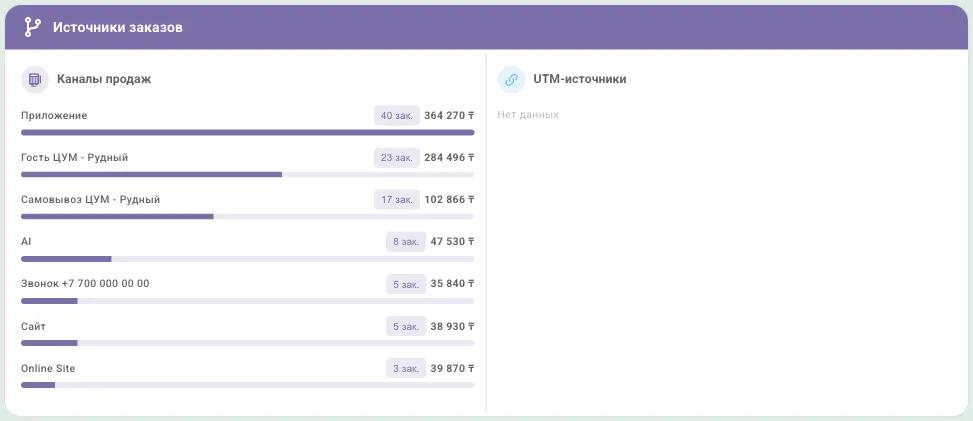This screenshot has height=421, width=973.
Task: Click the 47 530 ₸ revenue amount
Action: click(x=452, y=242)
